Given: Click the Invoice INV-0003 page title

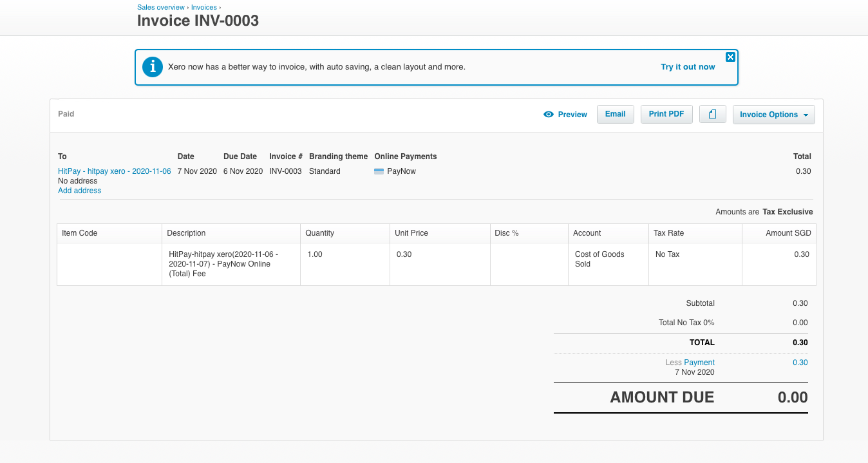Looking at the screenshot, I should 198,21.
